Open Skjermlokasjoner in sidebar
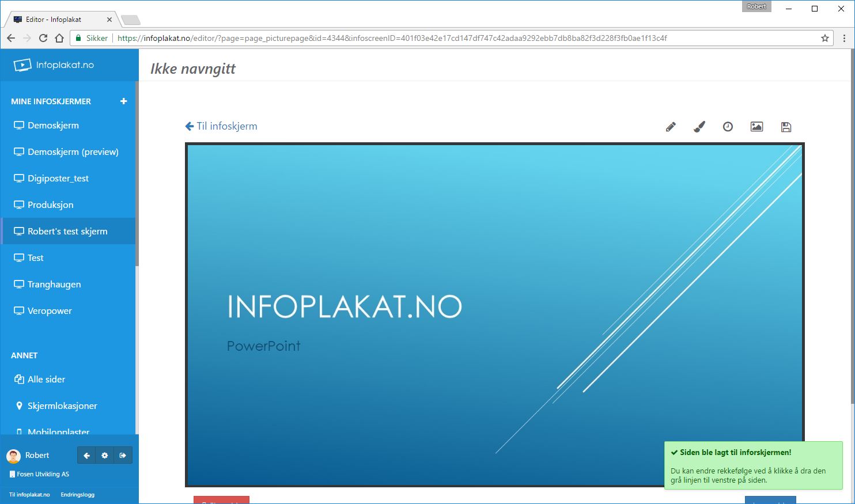The height and width of the screenshot is (504, 855). [62, 406]
